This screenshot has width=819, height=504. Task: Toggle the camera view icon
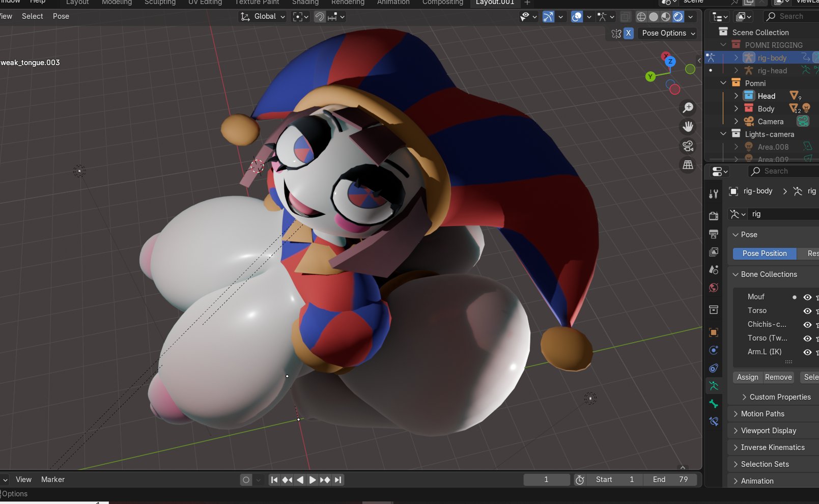click(688, 146)
